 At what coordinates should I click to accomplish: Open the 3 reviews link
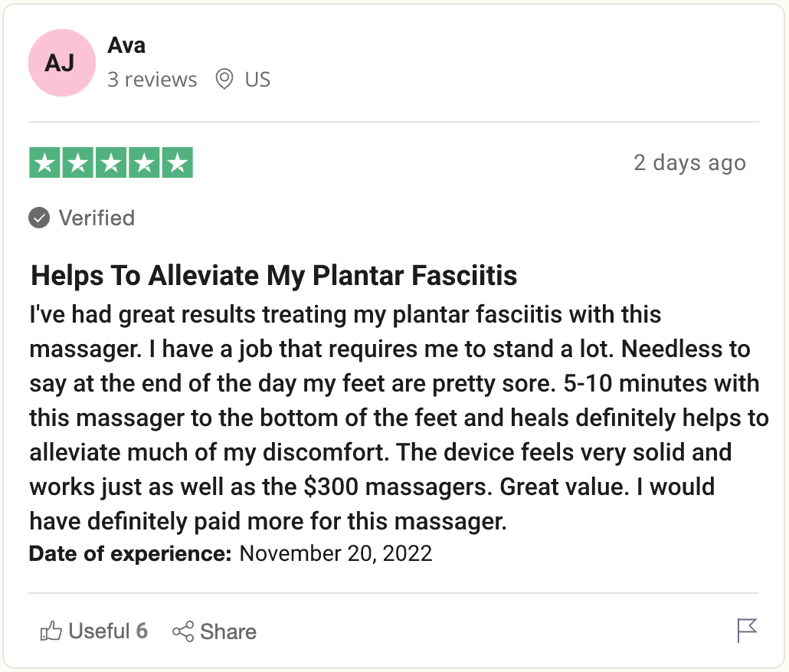click(x=152, y=80)
